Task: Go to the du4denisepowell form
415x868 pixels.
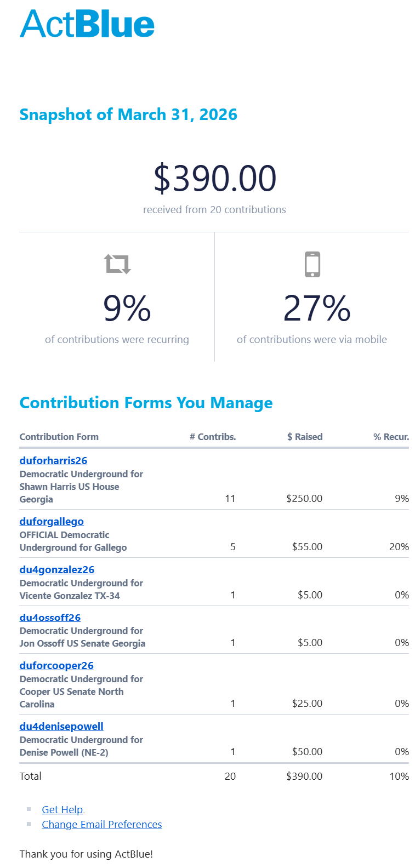Action: click(61, 727)
